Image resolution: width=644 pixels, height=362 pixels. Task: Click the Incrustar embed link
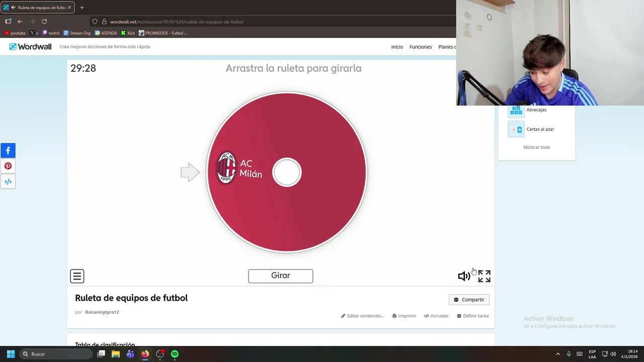click(436, 316)
